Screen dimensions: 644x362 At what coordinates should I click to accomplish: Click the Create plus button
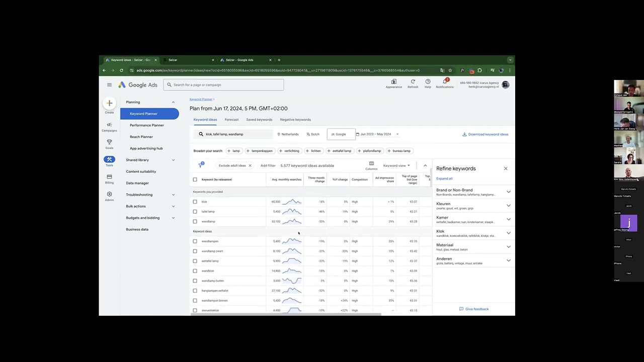pyautogui.click(x=109, y=103)
